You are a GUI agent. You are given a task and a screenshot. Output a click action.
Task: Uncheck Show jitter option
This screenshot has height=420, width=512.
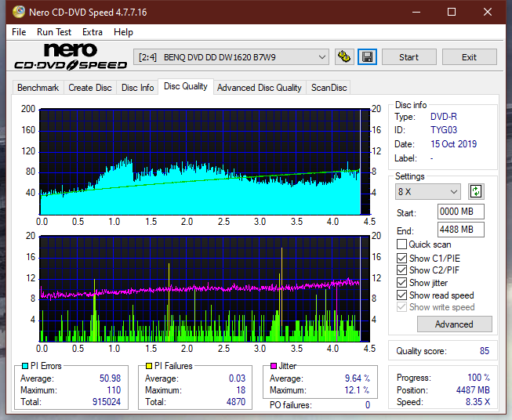tap(401, 283)
